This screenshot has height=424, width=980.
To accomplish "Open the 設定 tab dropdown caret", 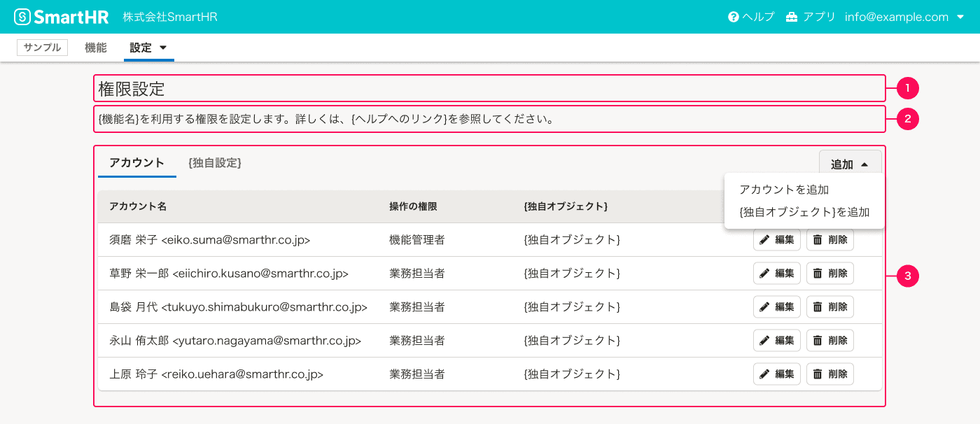I will 162,48.
